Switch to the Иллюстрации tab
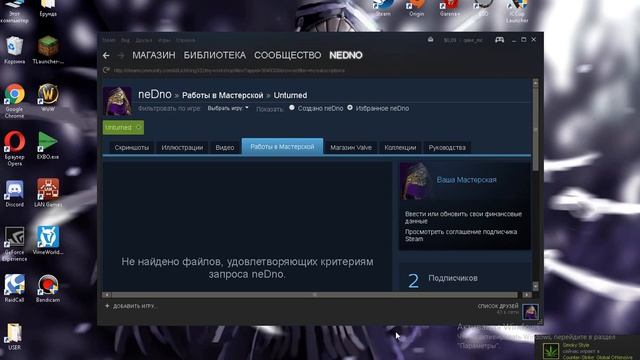The image size is (640, 360). (182, 147)
